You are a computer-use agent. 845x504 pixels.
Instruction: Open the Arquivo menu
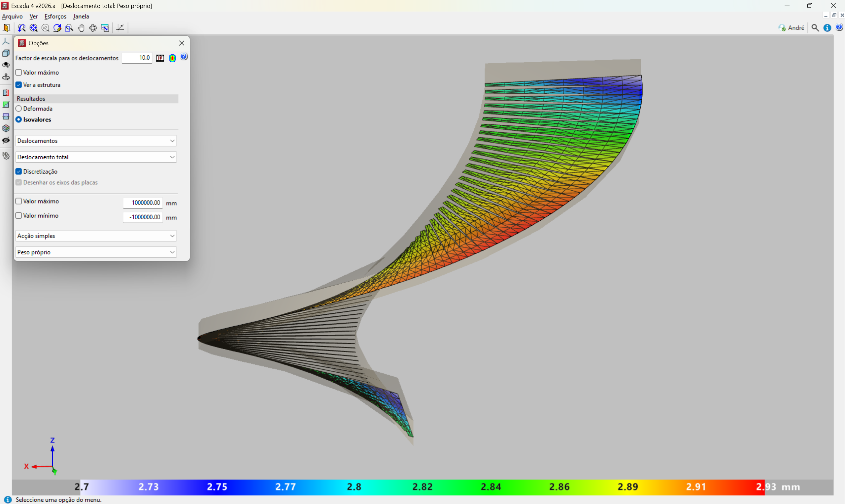coord(12,16)
